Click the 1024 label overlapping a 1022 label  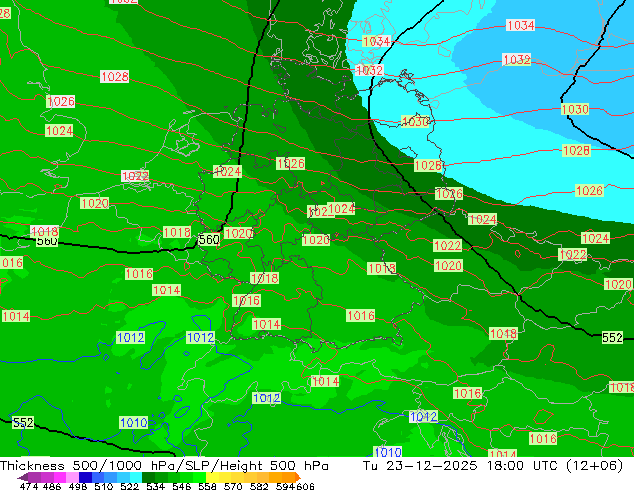tap(342, 209)
